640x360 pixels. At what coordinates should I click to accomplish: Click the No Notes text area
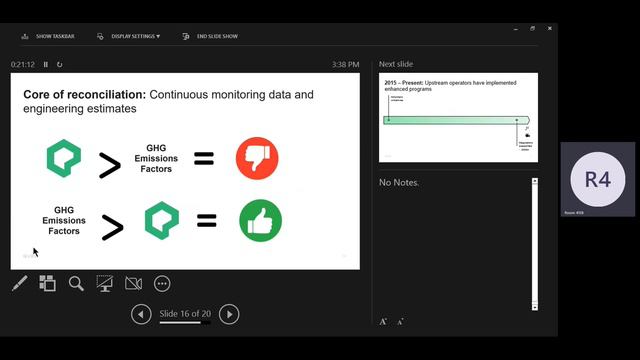pos(399,182)
